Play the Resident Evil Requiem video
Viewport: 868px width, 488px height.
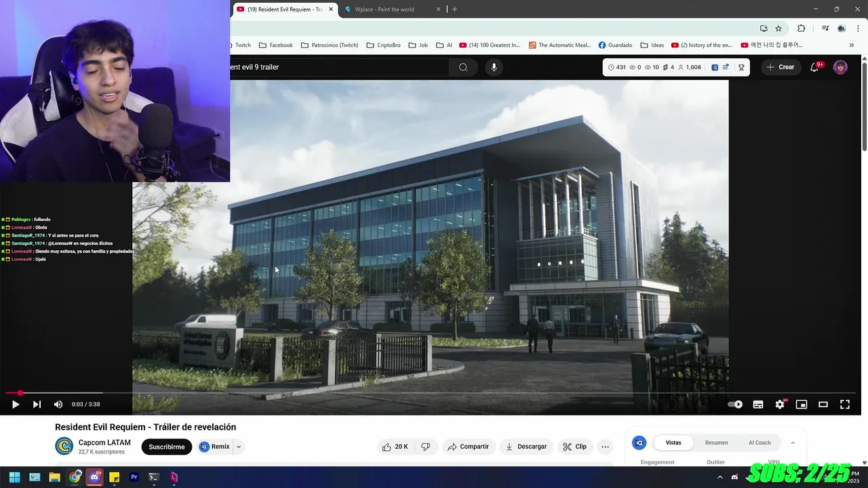click(x=15, y=405)
